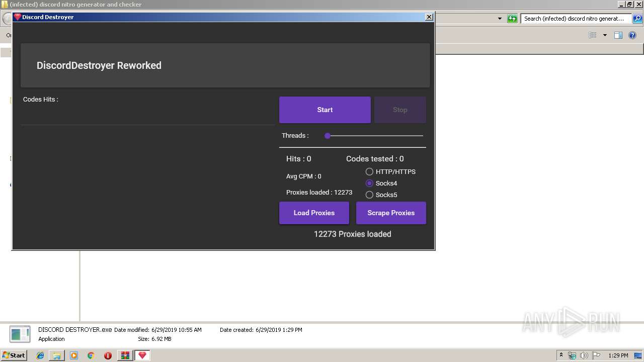Open the view options dropdown arrow

(x=605, y=35)
